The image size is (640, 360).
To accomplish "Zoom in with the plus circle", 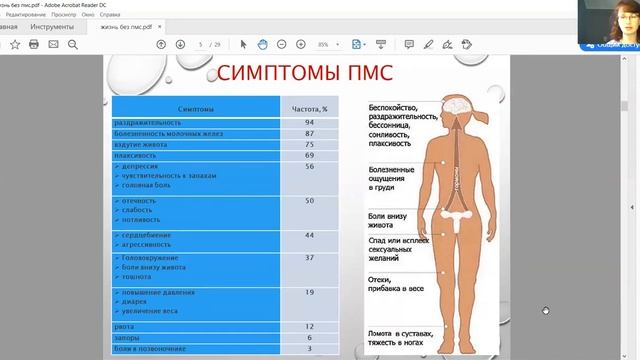I will pos(300,44).
